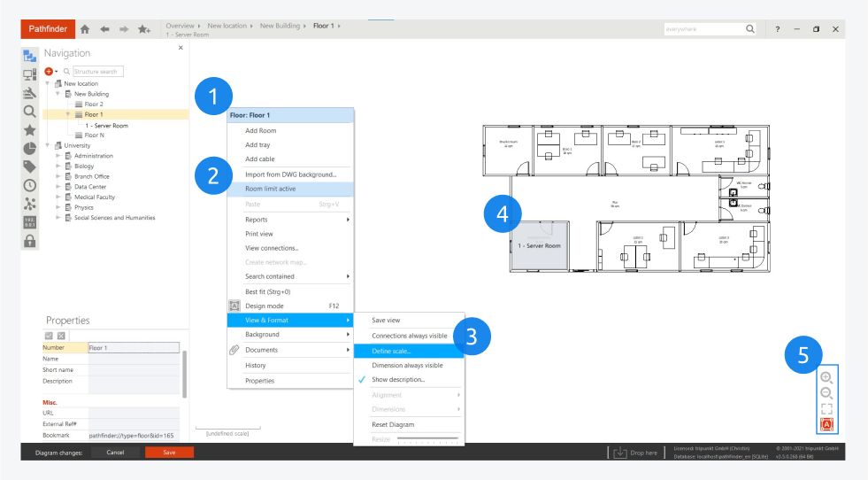Click the Resize slider in submenu
The image size is (868, 480).
tap(428, 438)
